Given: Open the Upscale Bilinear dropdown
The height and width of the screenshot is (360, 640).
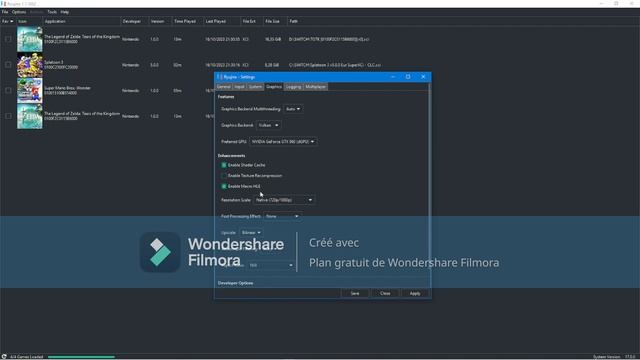Looking at the screenshot, I should pos(251,233).
